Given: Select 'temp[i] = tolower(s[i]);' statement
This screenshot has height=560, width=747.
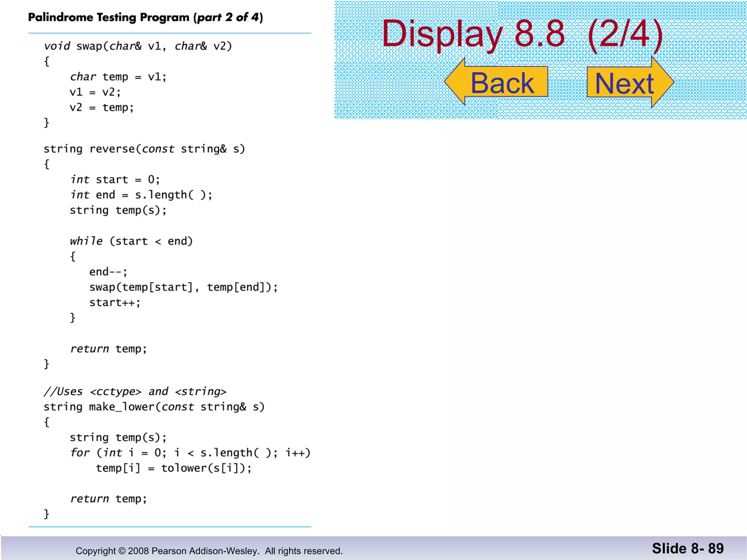Looking at the screenshot, I should coord(174,468).
